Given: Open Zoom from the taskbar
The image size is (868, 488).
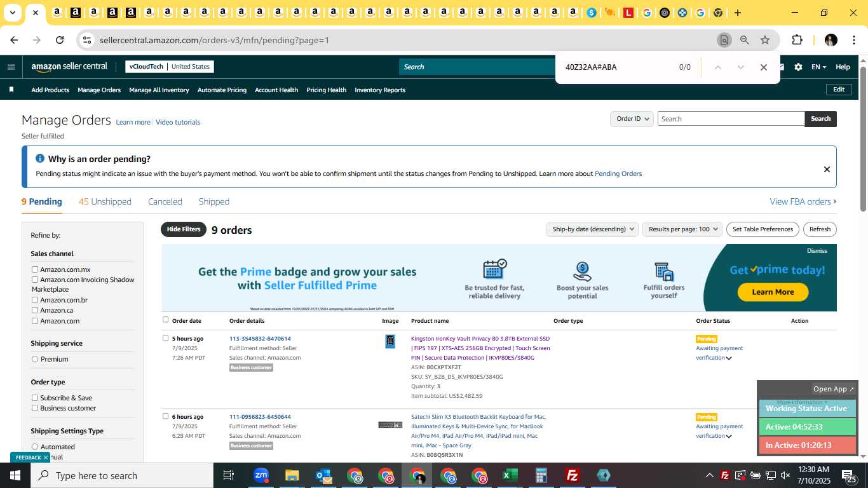Looking at the screenshot, I should 261,475.
